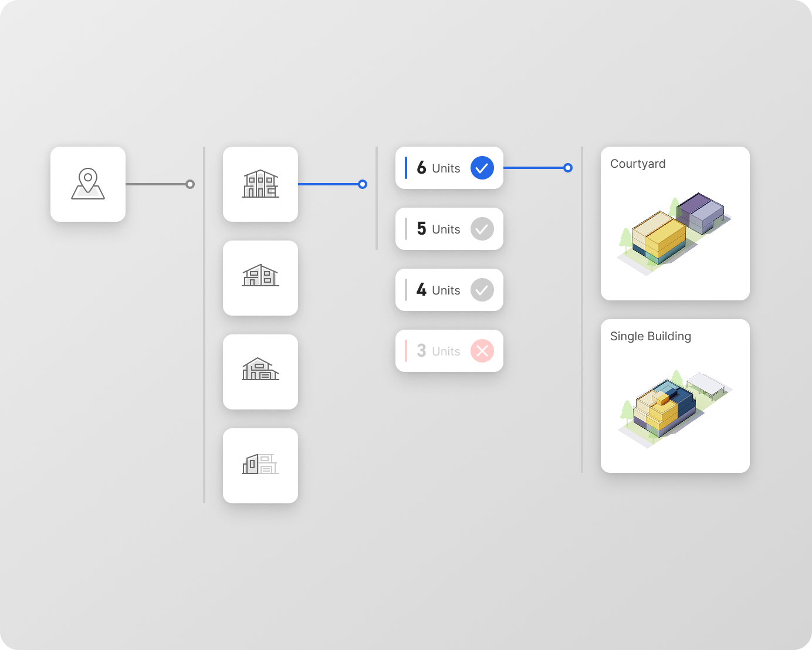Click the blue connector node after building card
Screen dimensions: 812x650
tap(363, 184)
